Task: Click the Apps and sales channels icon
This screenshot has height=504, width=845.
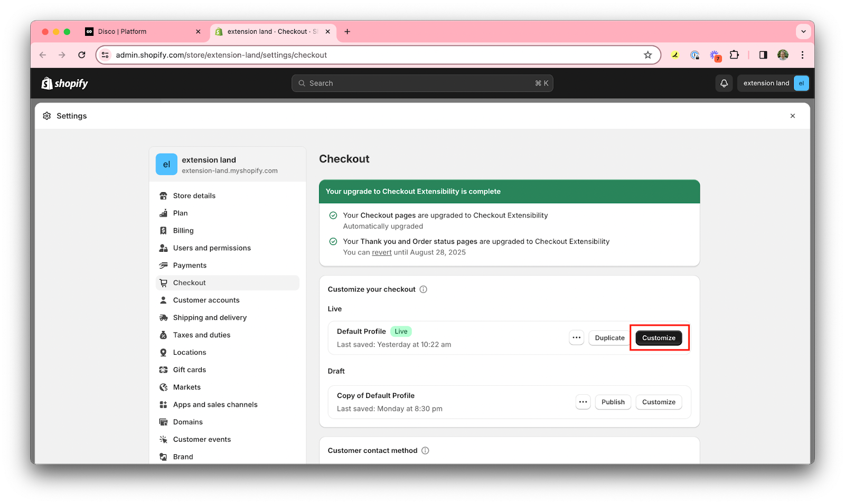Action: pos(164,405)
